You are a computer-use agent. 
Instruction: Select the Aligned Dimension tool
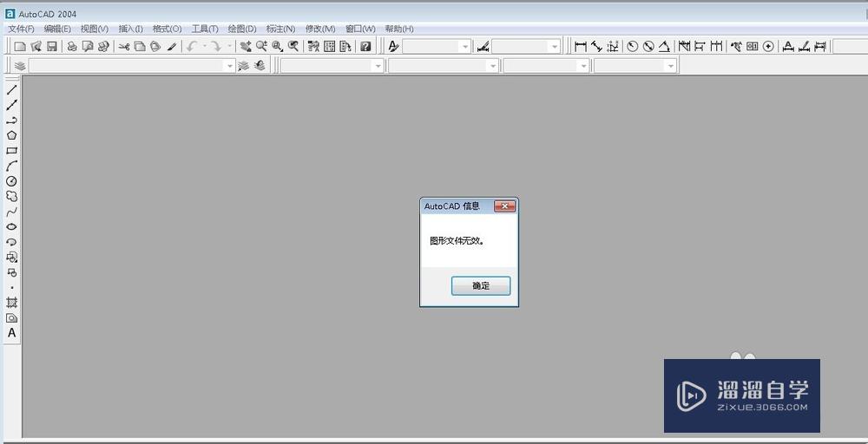[596, 47]
